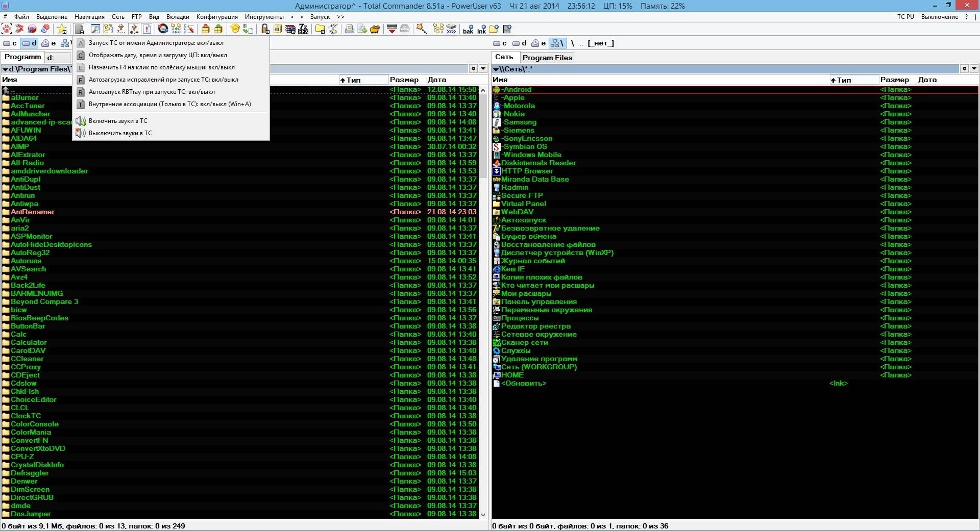The height and width of the screenshot is (531, 980).
Task: Click the magnifier file search icon
Action: point(95,29)
